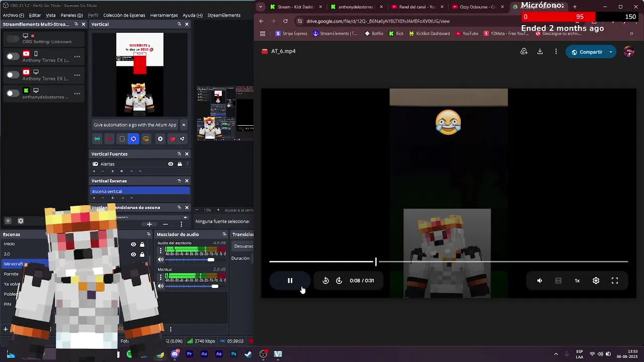Click the red heart support icon

pyautogui.click(x=173, y=139)
